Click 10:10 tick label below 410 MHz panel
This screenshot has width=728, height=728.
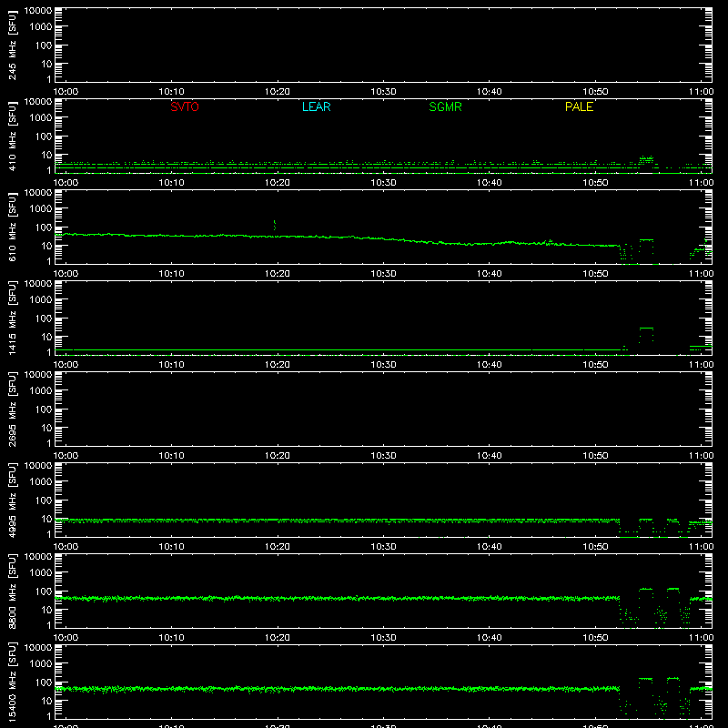[x=171, y=183]
